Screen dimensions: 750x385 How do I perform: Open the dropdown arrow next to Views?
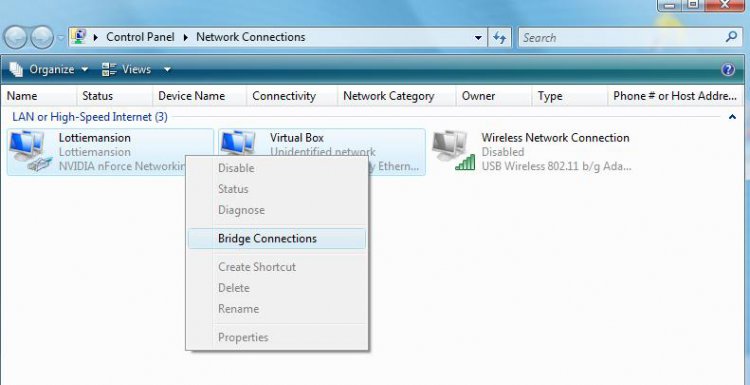[167, 69]
